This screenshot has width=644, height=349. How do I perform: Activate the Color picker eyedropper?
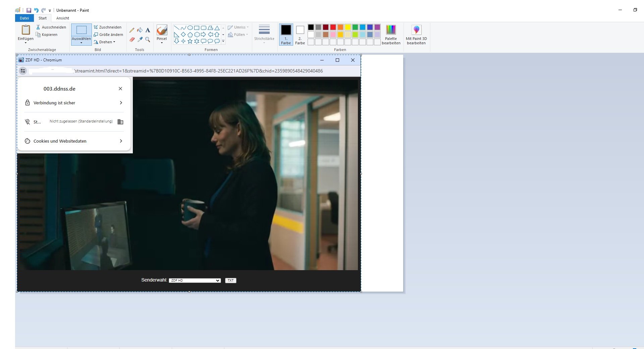pos(140,40)
